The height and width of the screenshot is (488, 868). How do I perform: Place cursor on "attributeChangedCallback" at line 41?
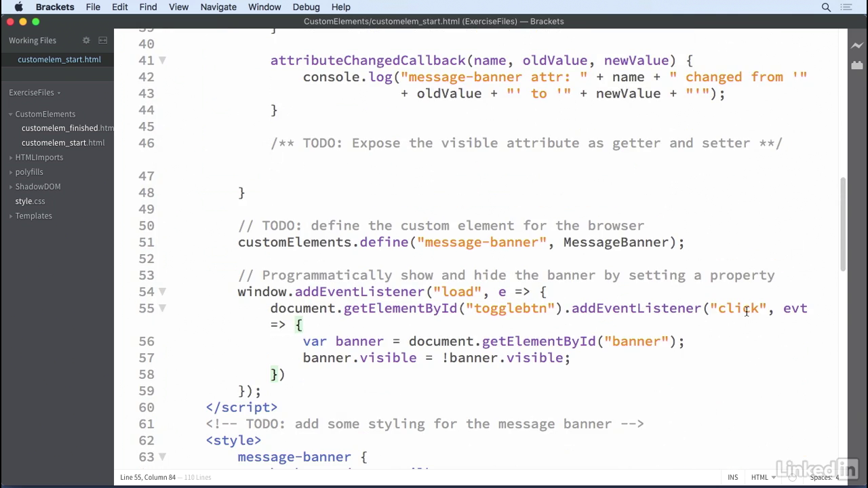(368, 60)
